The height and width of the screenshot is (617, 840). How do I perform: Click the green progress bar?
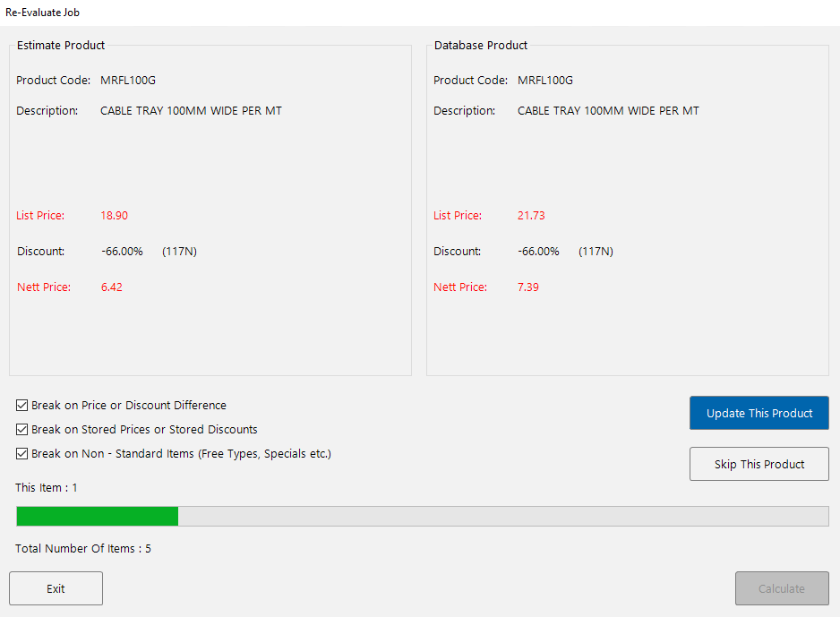[97, 516]
